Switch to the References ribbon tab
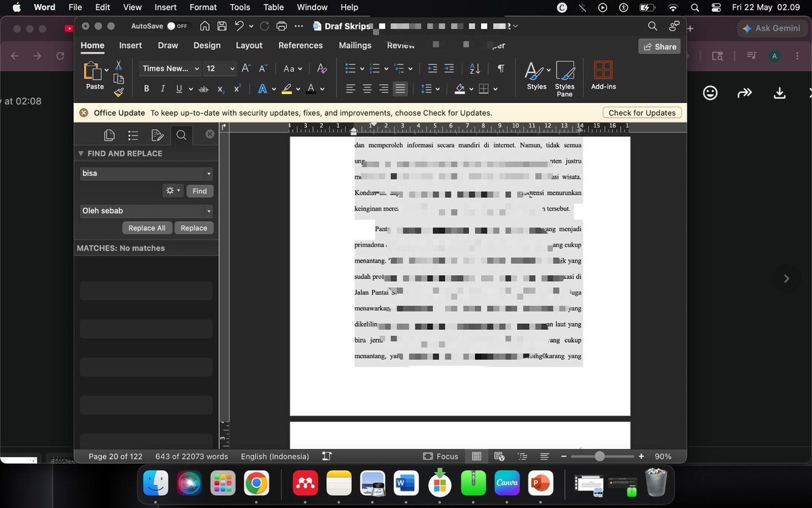The width and height of the screenshot is (812, 508). coord(300,45)
